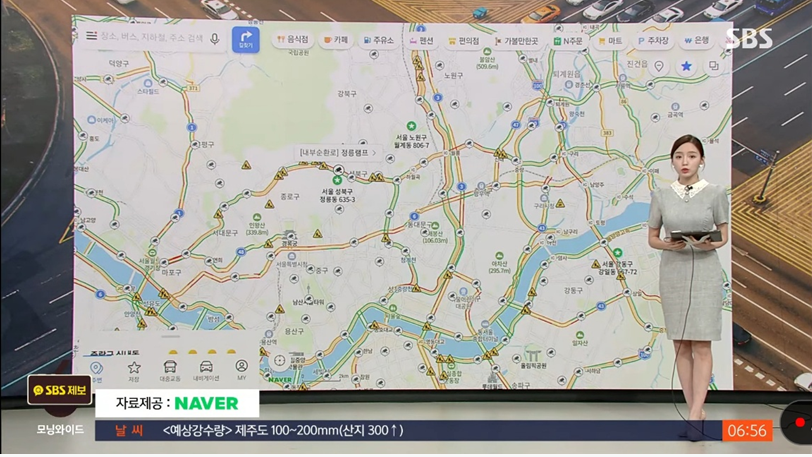Viewport: 812px width, 457px height.
Task: Click the 마포구 district label
Action: 171,272
